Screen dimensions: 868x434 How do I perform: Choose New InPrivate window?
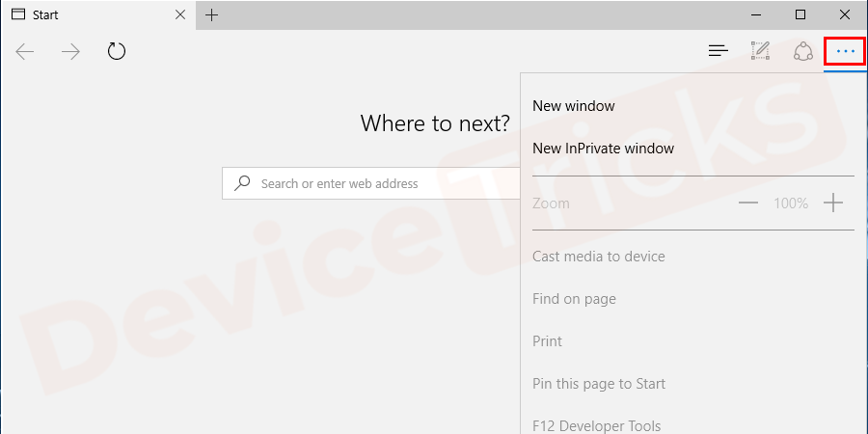(604, 149)
